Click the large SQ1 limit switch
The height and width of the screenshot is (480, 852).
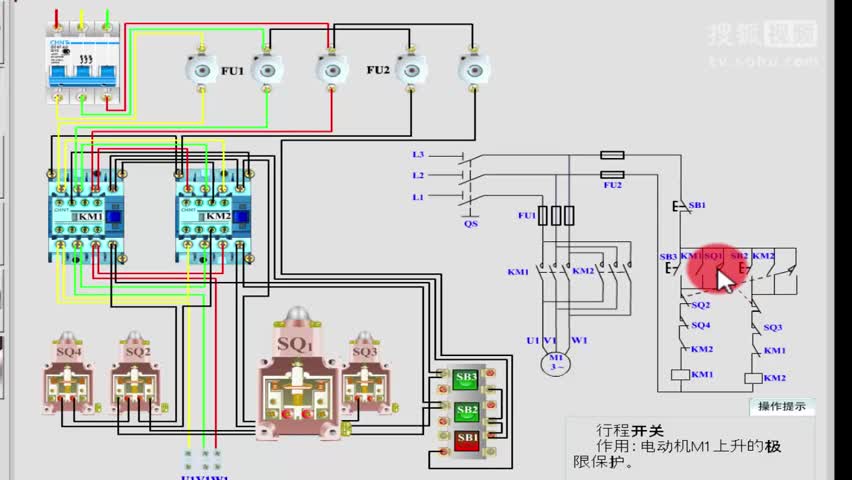coord(299,375)
